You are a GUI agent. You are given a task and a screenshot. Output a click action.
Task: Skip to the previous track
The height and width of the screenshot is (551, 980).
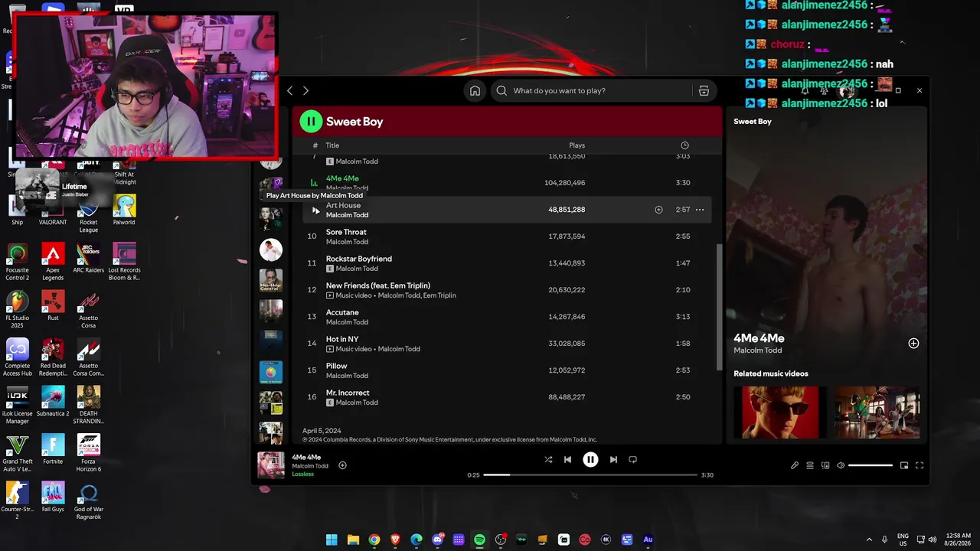tap(567, 459)
